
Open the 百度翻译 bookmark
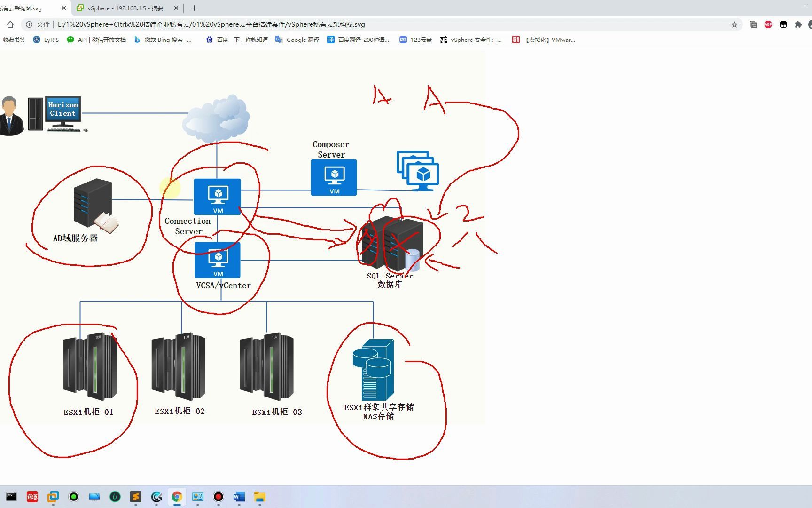(x=358, y=40)
